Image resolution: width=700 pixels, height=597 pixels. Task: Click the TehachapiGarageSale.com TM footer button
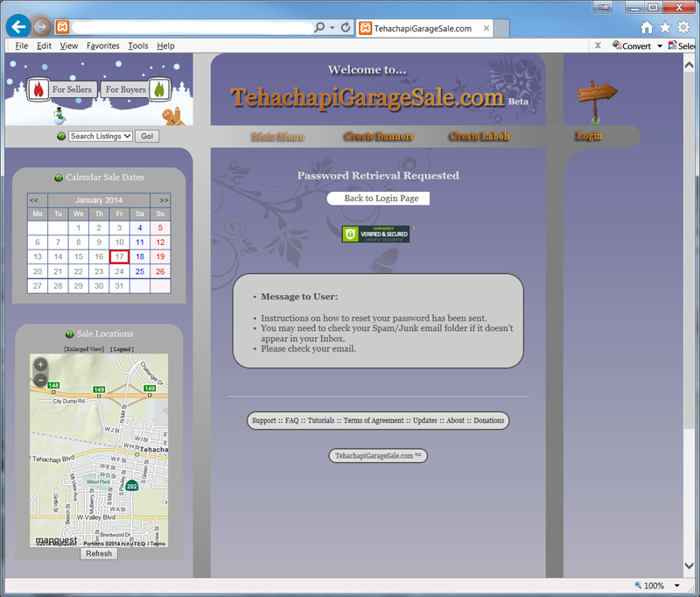click(378, 456)
